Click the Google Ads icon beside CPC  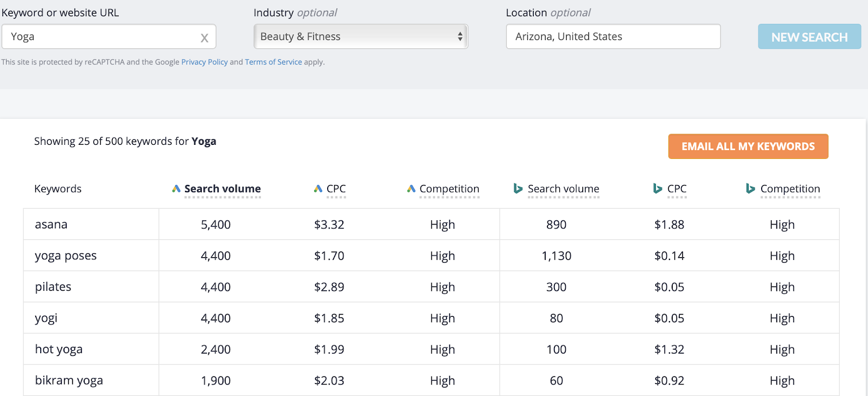pos(318,189)
